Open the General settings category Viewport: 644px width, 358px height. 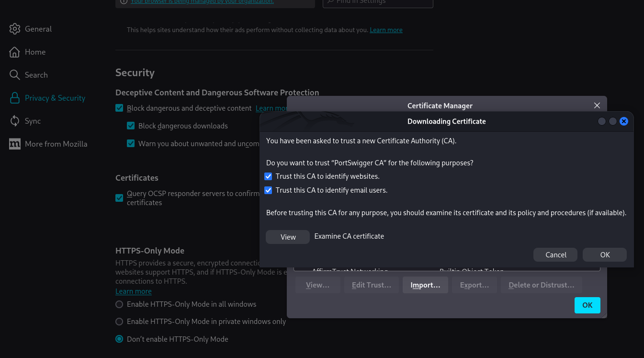[x=38, y=29]
